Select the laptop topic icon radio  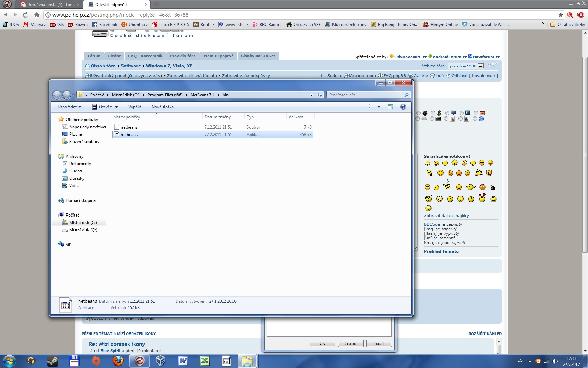(x=462, y=113)
